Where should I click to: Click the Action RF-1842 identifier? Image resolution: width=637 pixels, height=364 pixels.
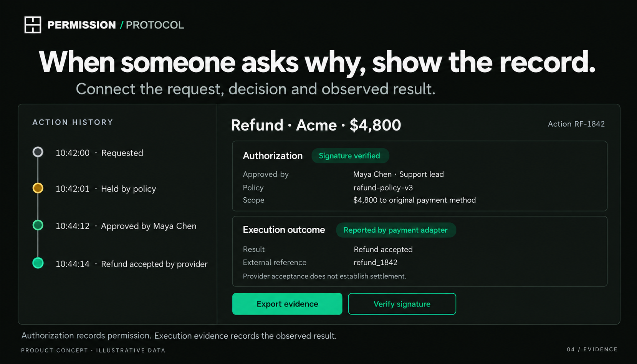[576, 124]
